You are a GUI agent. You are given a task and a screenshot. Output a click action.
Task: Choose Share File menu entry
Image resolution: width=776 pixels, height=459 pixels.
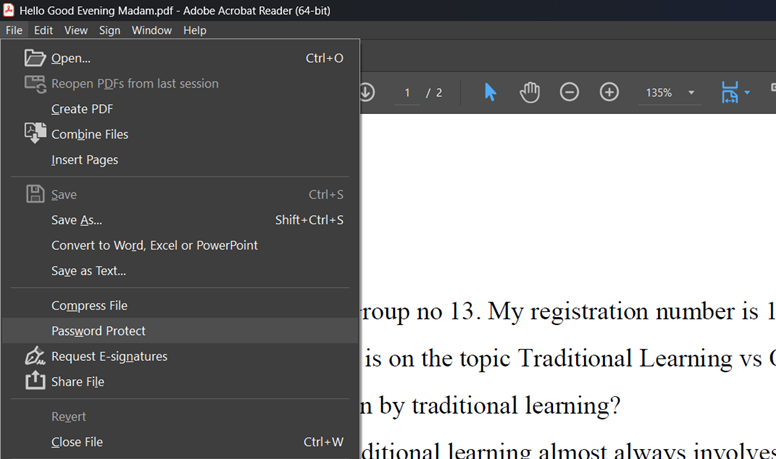[180, 382]
